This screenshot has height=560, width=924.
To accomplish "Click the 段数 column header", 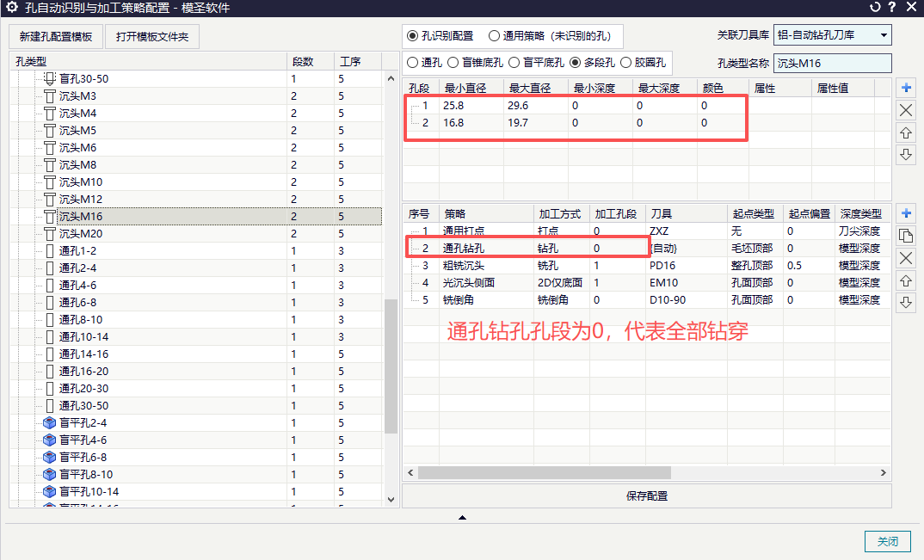I will 311,61.
